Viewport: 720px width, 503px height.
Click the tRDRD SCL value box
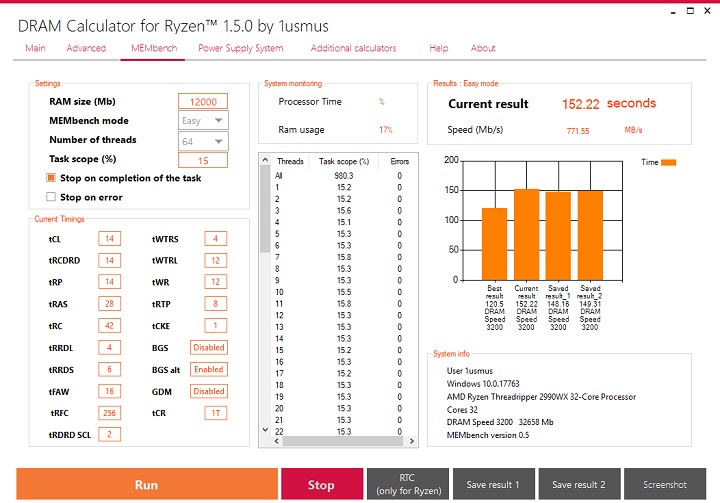(x=109, y=435)
